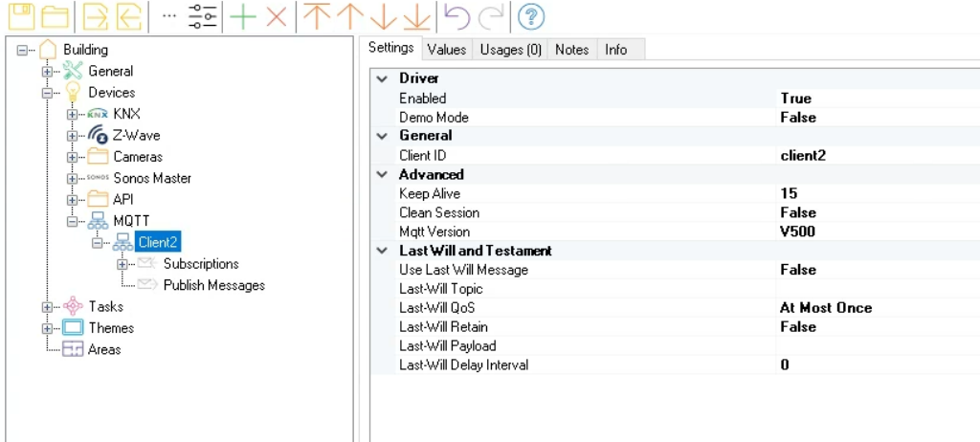Expand the Subscriptions tree node
Screen dimensions: 980x442
click(122, 264)
